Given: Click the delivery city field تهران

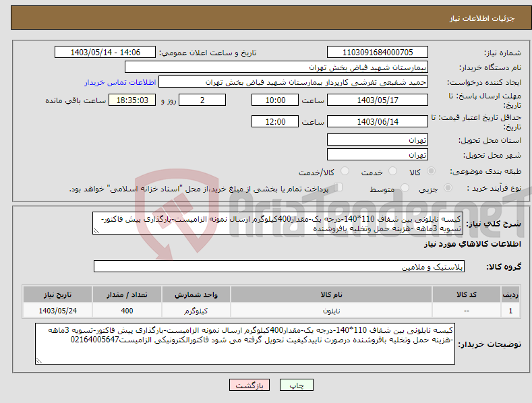Looking at the screenshot, I should point(378,155).
